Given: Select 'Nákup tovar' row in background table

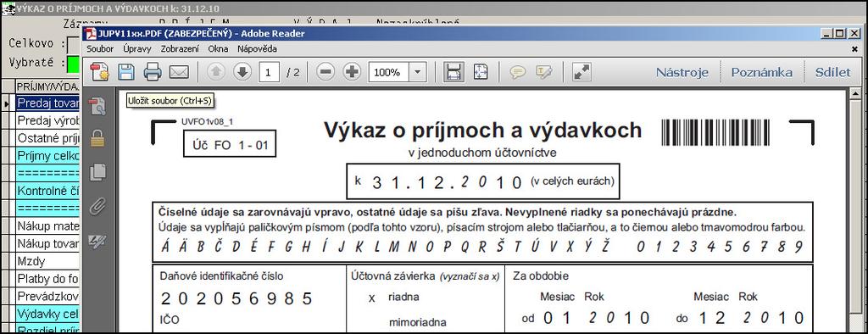Looking at the screenshot, I should (47, 243).
